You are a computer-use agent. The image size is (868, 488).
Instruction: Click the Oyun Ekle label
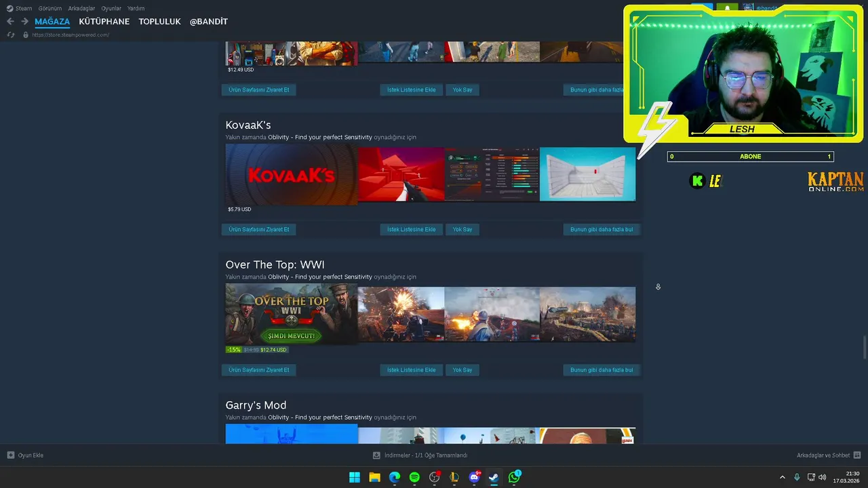[31, 455]
